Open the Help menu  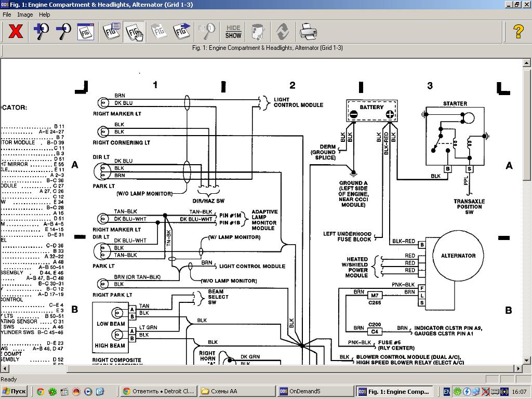45,15
